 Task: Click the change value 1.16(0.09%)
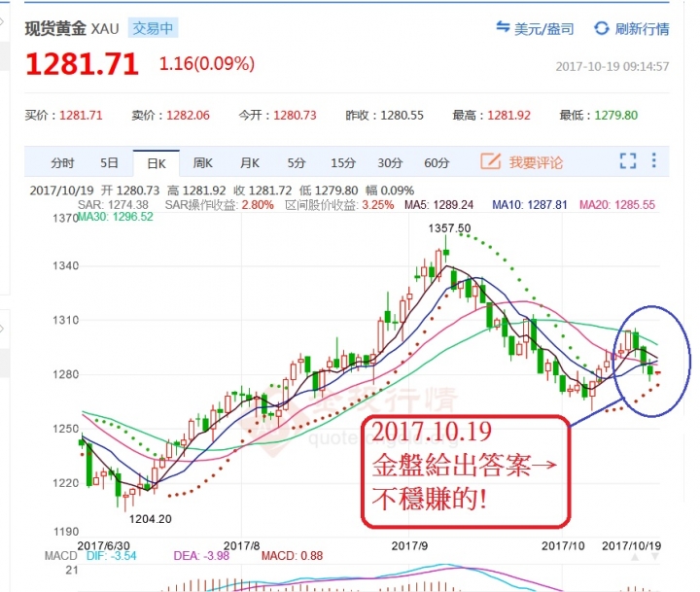(207, 63)
